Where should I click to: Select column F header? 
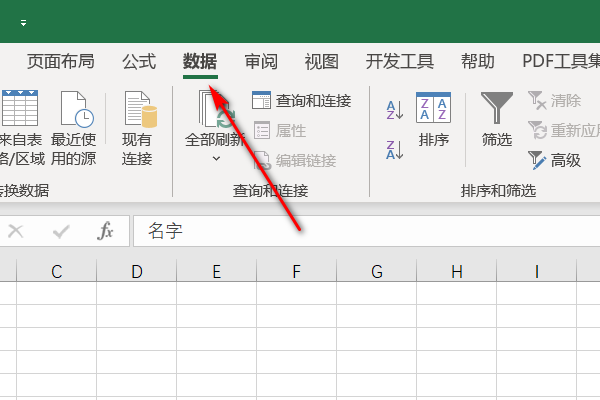pos(297,271)
